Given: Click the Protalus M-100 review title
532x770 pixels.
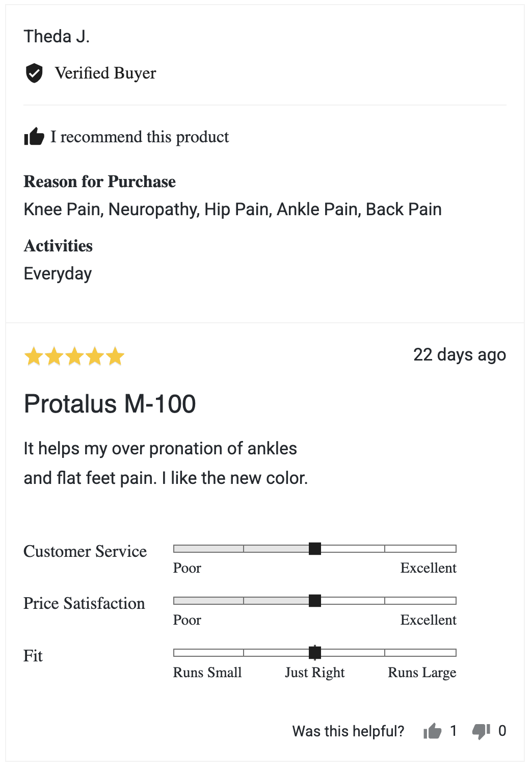Looking at the screenshot, I should (x=110, y=404).
